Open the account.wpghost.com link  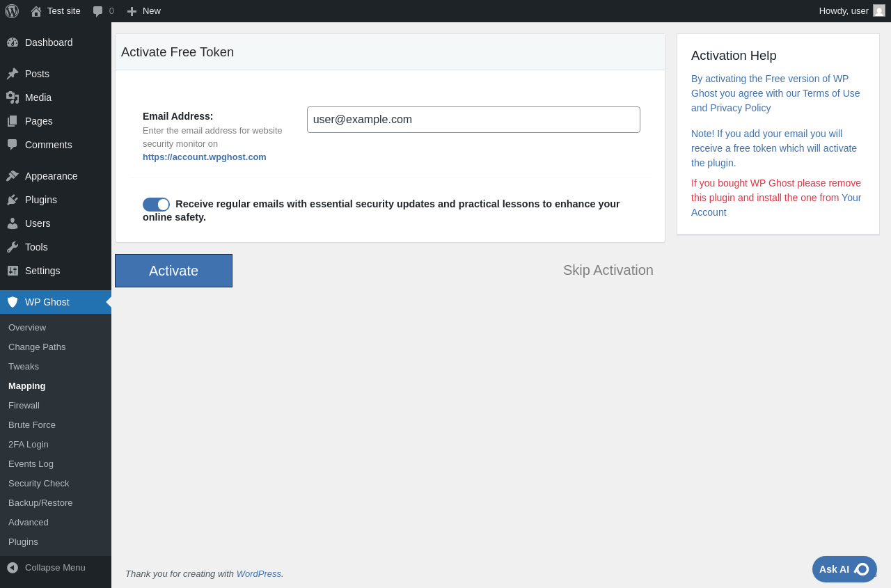pyautogui.click(x=204, y=157)
